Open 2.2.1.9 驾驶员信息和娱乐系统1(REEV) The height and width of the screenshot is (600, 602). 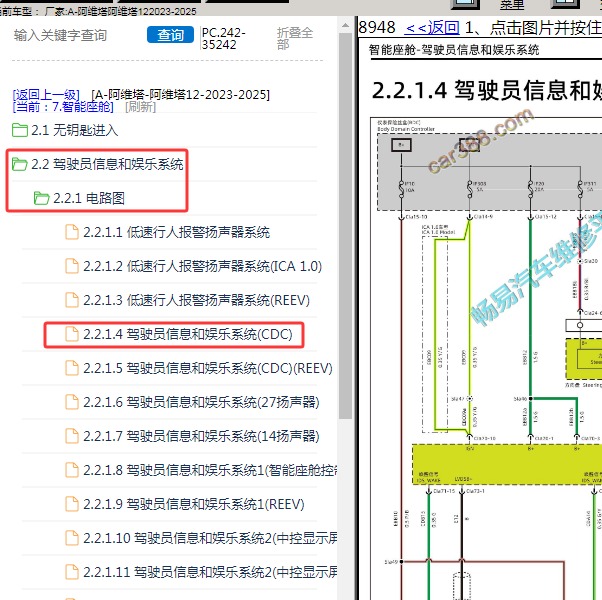(194, 504)
